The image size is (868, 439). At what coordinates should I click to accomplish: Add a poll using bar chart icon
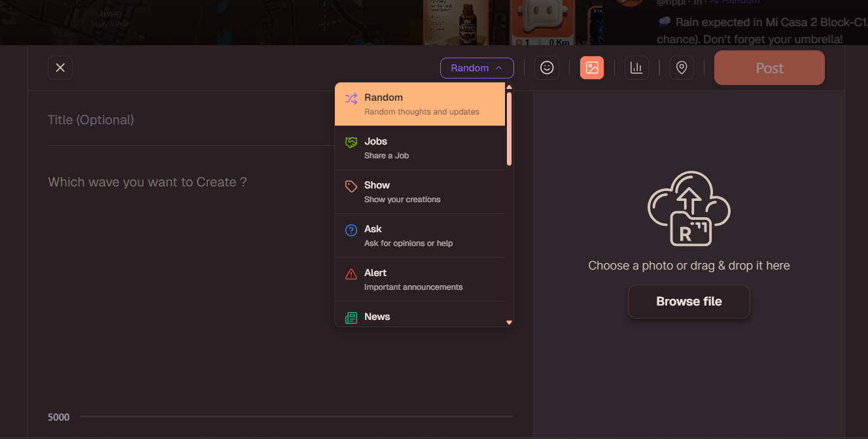coord(636,68)
